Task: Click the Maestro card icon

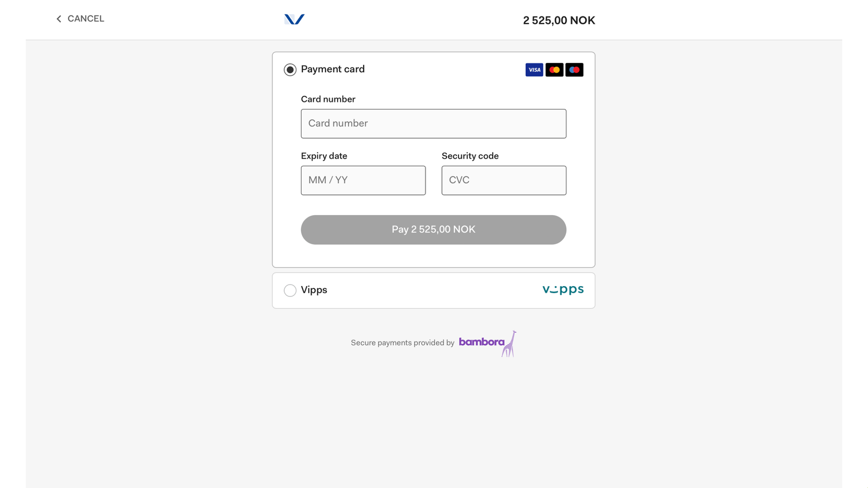Action: [574, 70]
